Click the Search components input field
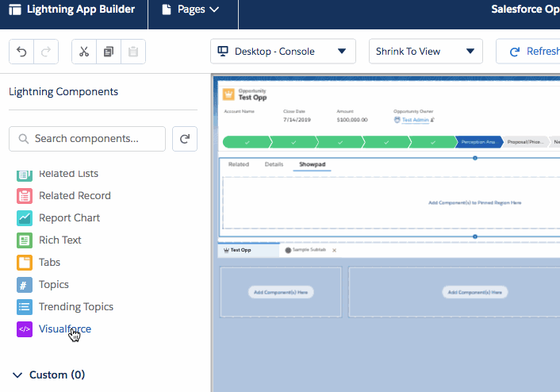Screen dimensions: 560x392 (95, 139)
